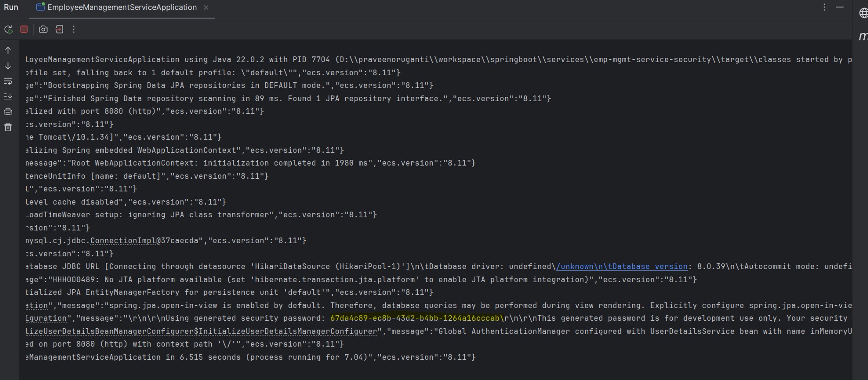Open the Run tool window label
This screenshot has width=868, height=380.
point(11,8)
